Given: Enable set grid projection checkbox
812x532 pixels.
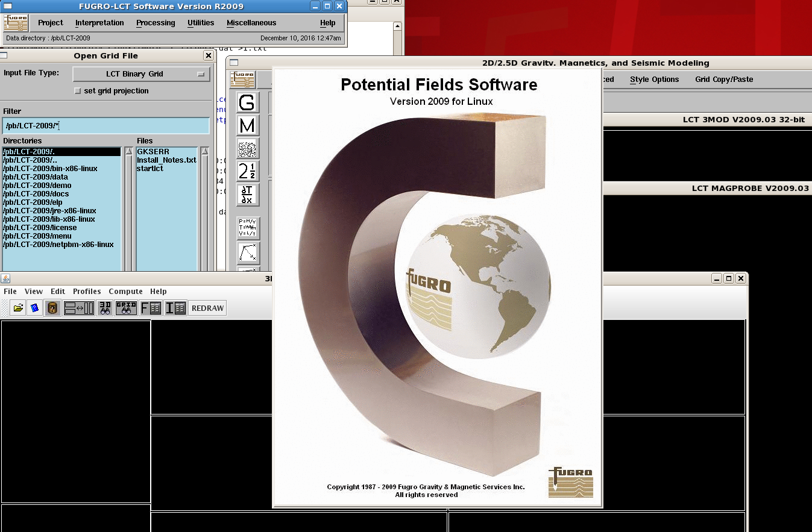Looking at the screenshot, I should [x=77, y=91].
